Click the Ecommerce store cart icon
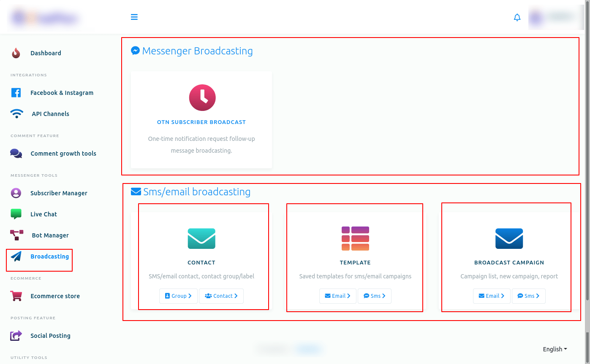This screenshot has width=590, height=364. pyautogui.click(x=16, y=296)
